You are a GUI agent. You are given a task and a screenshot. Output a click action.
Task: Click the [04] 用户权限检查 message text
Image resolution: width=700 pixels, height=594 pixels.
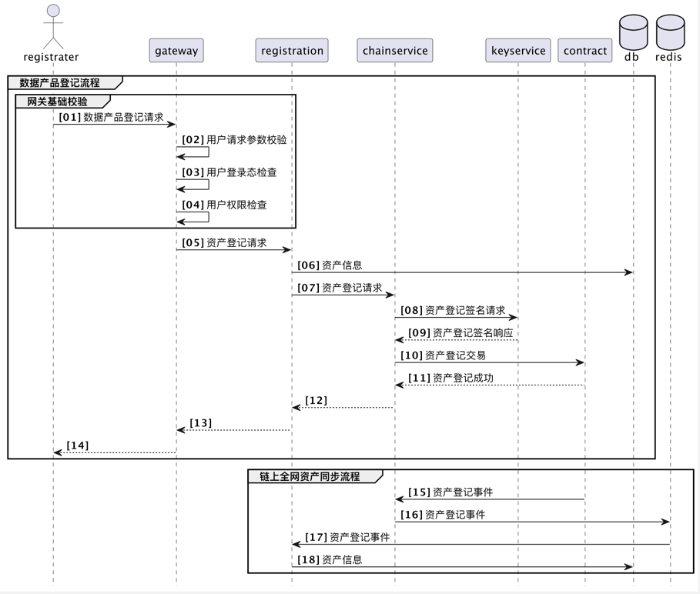coord(224,205)
